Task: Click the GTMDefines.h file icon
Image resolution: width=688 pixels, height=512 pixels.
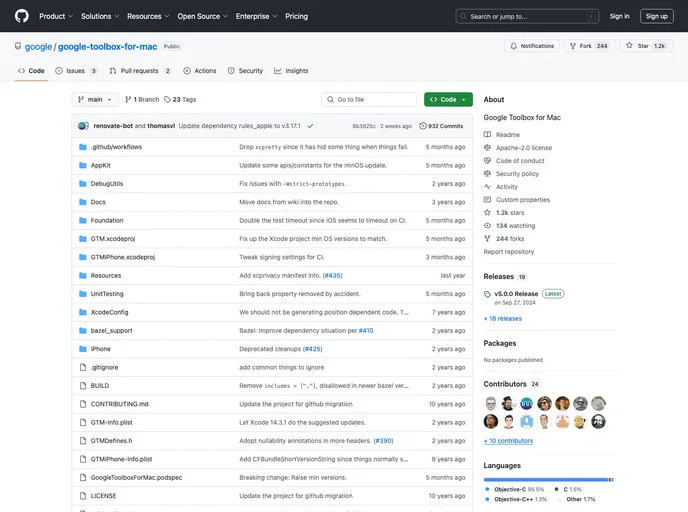Action: (82, 441)
